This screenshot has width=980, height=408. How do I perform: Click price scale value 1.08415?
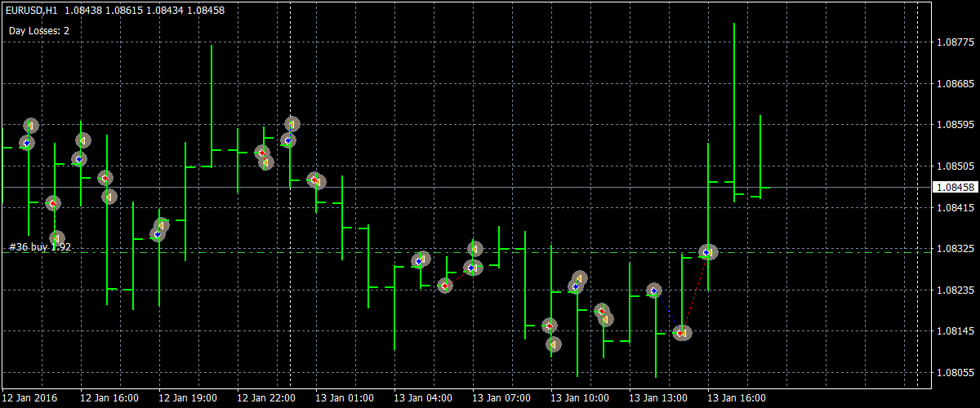tap(955, 207)
